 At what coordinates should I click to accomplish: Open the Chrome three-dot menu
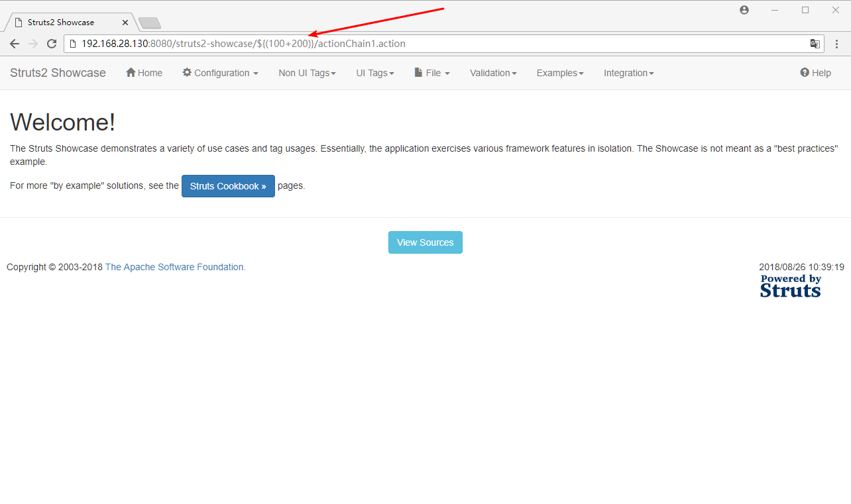pos(836,44)
